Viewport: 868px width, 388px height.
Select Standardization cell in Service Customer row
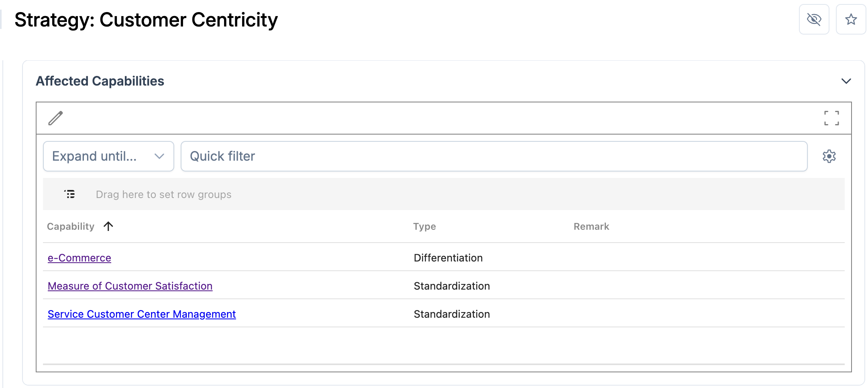point(452,314)
